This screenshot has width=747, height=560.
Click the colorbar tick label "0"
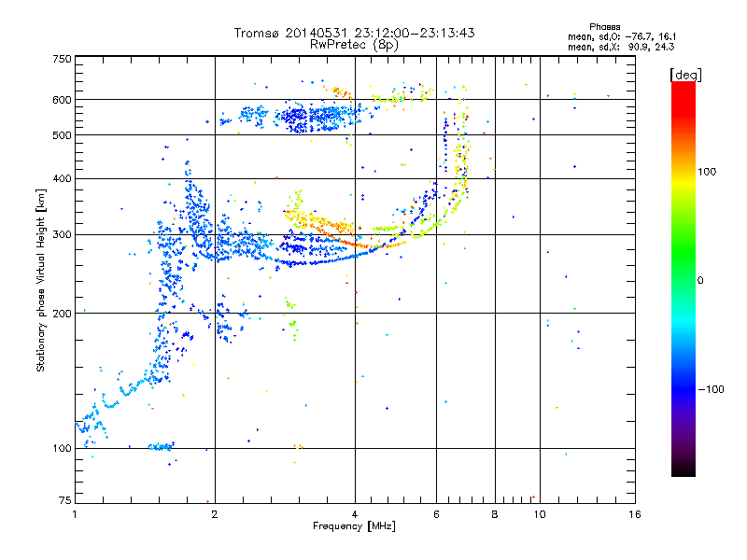tap(700, 281)
